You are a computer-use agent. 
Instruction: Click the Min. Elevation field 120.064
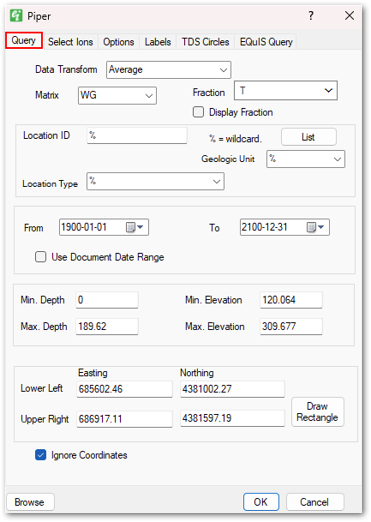click(x=291, y=300)
